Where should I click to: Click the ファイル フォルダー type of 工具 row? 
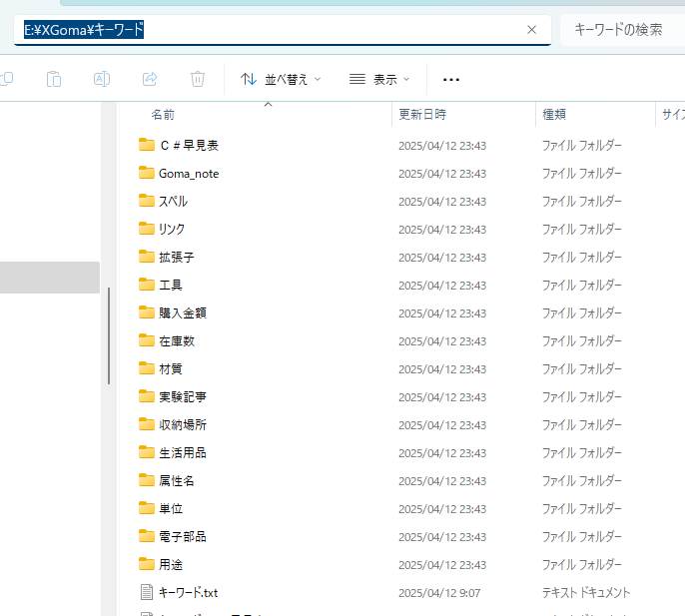point(581,286)
